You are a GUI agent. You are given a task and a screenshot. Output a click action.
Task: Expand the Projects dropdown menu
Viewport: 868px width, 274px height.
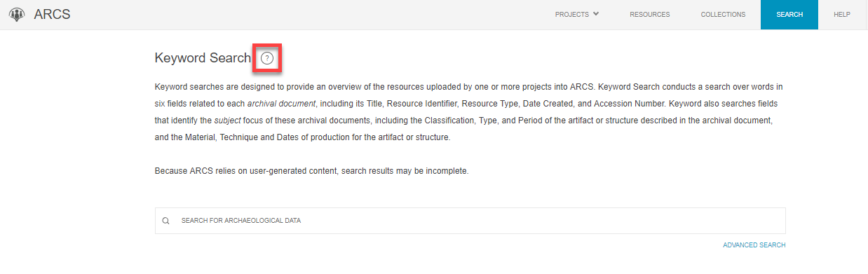pyautogui.click(x=577, y=14)
